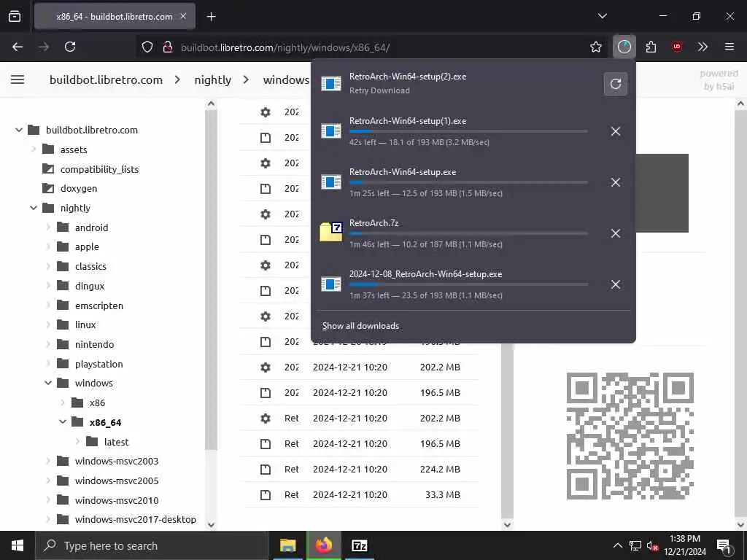Collapse the x86_64 folder
This screenshot has width=747, height=560.
pyautogui.click(x=63, y=422)
